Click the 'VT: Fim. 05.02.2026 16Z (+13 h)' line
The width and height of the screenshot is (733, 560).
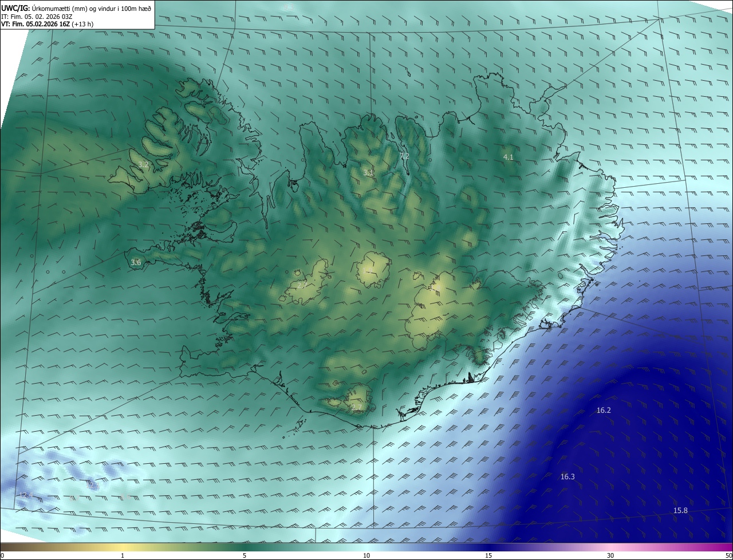pos(48,25)
